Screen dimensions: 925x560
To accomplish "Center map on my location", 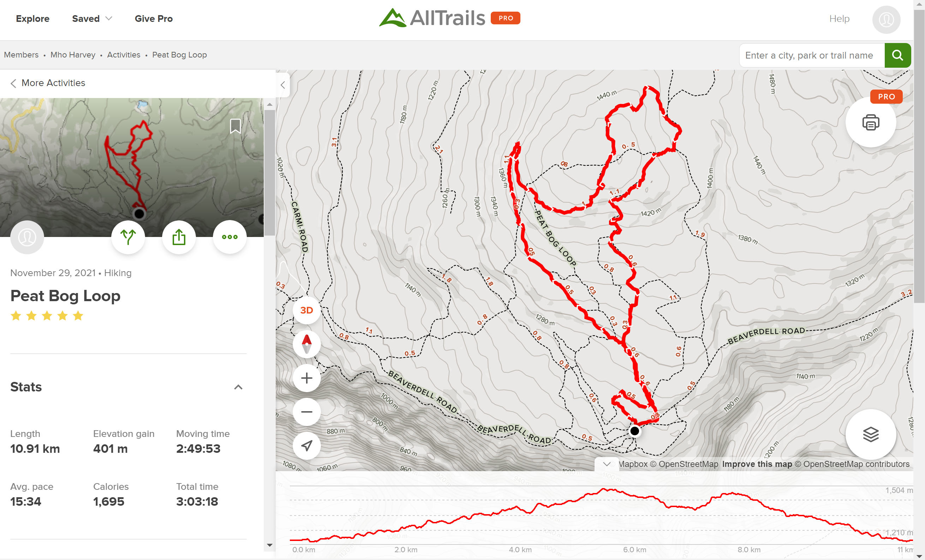I will [306, 446].
